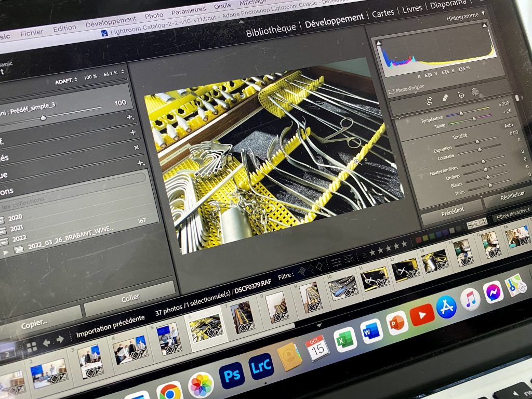This screenshot has height=399, width=532.
Task: Open the Fichier menu
Action: [x=32, y=33]
